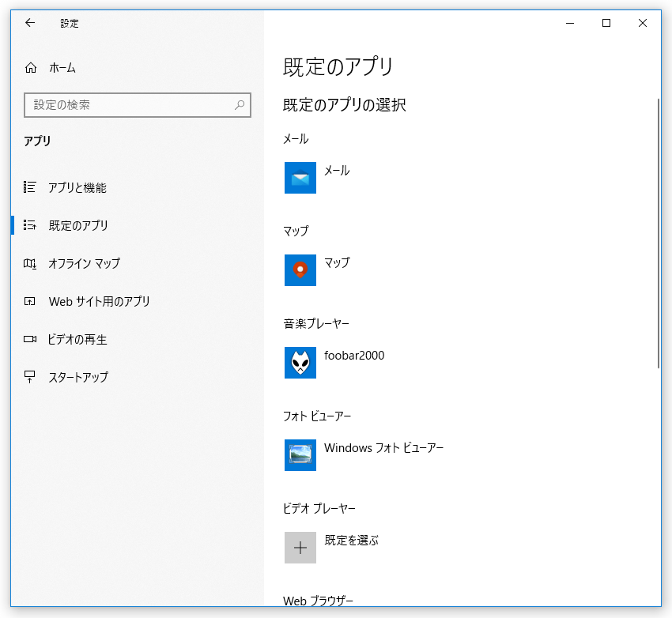Image resolution: width=672 pixels, height=618 pixels.
Task: Change default mail app labeled メール
Action: tap(337, 171)
